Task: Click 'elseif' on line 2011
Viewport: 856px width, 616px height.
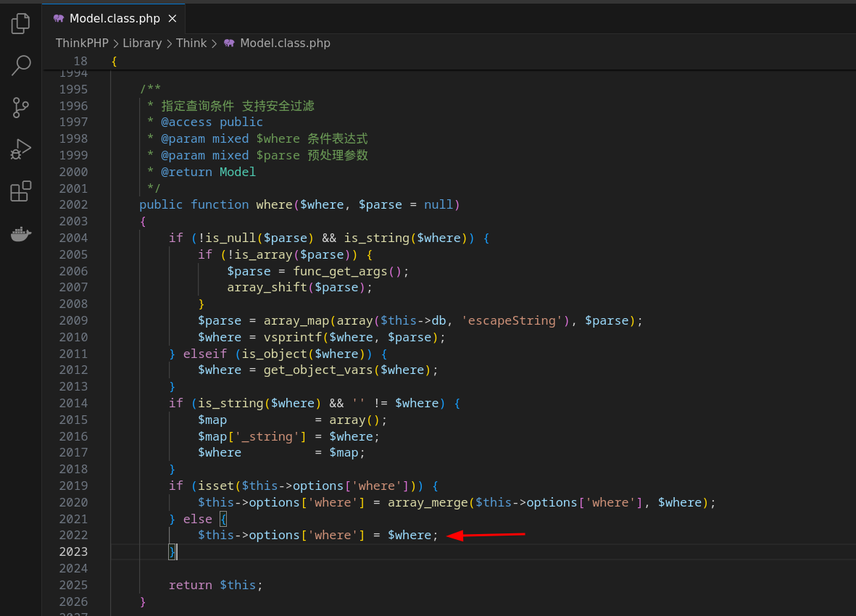Action: tap(204, 354)
